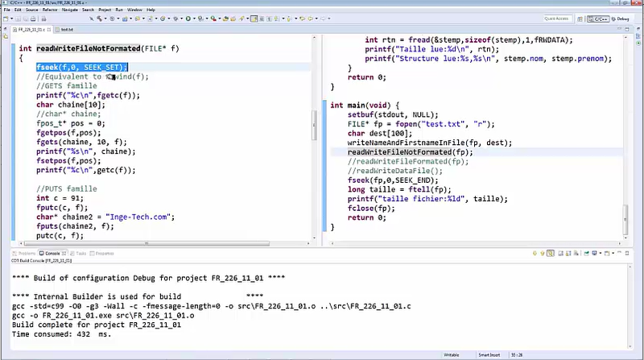644x360 pixels.
Task: Open dropdown arrow next to New icon
Action: point(14,18)
